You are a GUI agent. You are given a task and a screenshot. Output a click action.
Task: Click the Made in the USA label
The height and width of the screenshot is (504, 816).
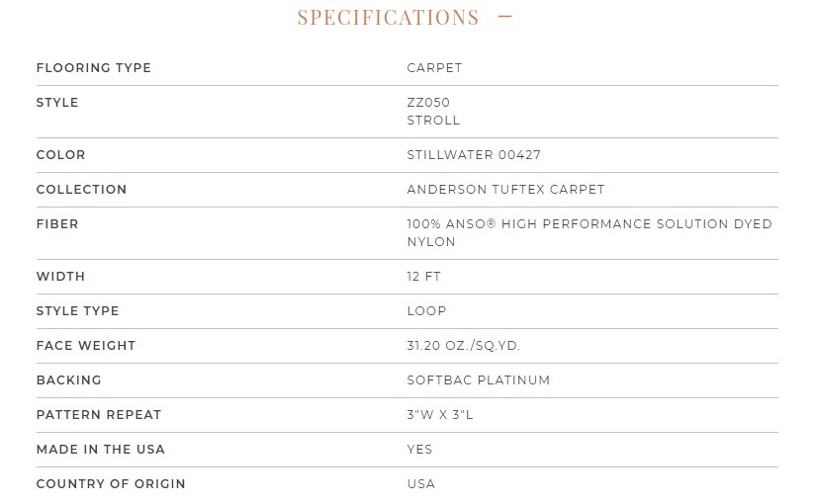pyautogui.click(x=101, y=450)
